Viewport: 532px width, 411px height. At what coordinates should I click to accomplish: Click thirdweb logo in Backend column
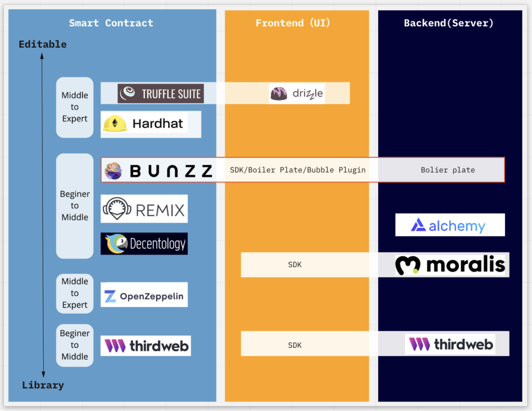pyautogui.click(x=450, y=344)
